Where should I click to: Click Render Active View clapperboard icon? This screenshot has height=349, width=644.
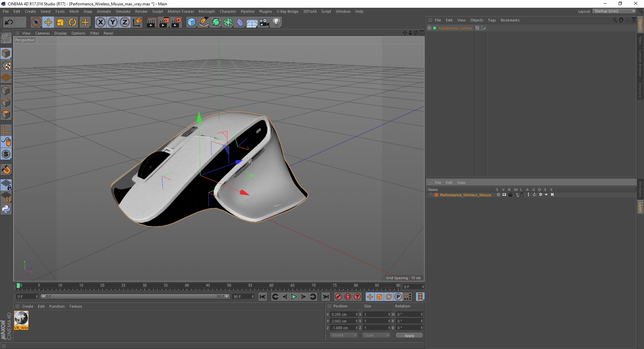152,22
